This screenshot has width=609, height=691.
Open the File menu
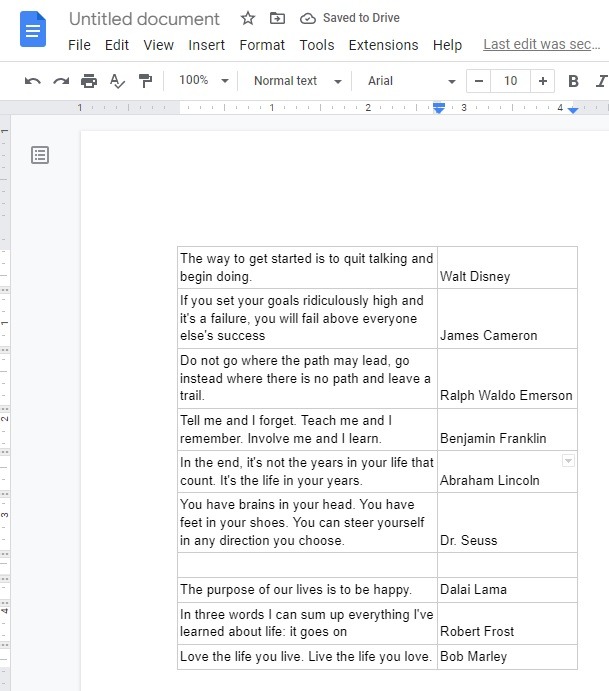(x=79, y=45)
